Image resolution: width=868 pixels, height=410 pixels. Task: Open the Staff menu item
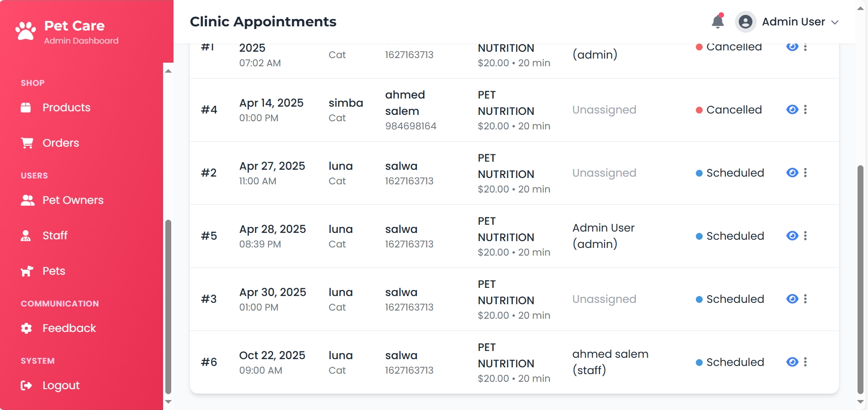(x=55, y=236)
